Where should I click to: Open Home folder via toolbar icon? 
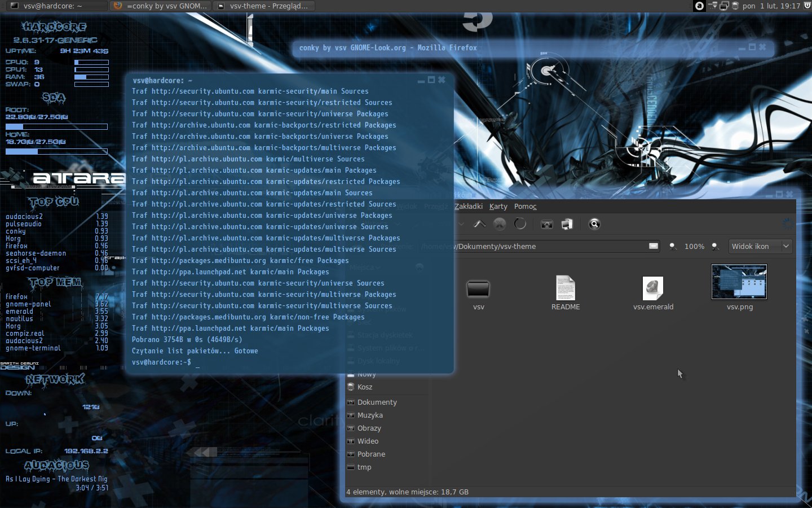pos(547,224)
